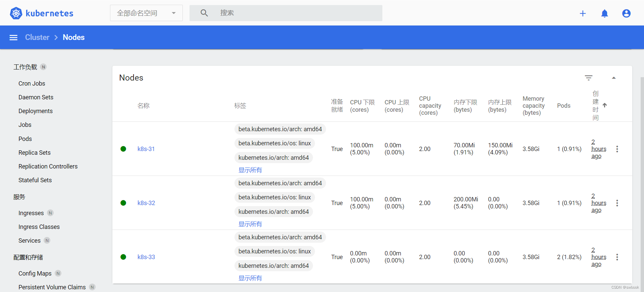Select Stateful Sets in sidebar
The width and height of the screenshot is (644, 292).
click(35, 180)
